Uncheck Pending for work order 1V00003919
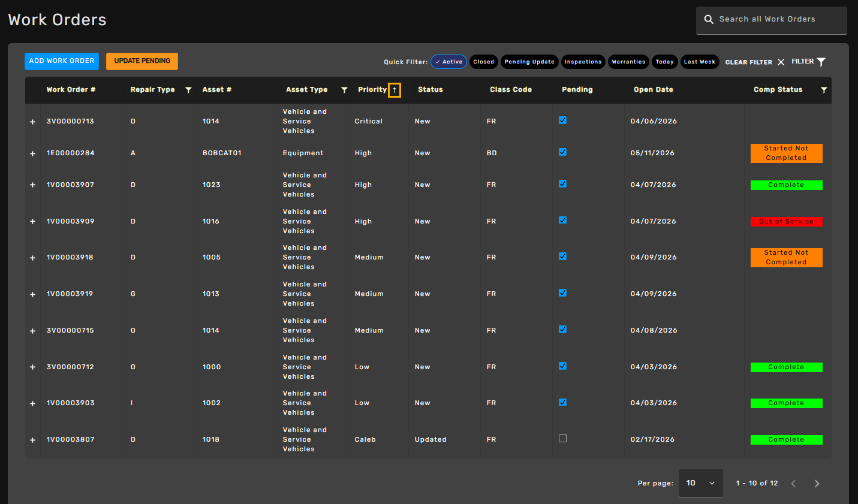The image size is (858, 504). (x=562, y=293)
